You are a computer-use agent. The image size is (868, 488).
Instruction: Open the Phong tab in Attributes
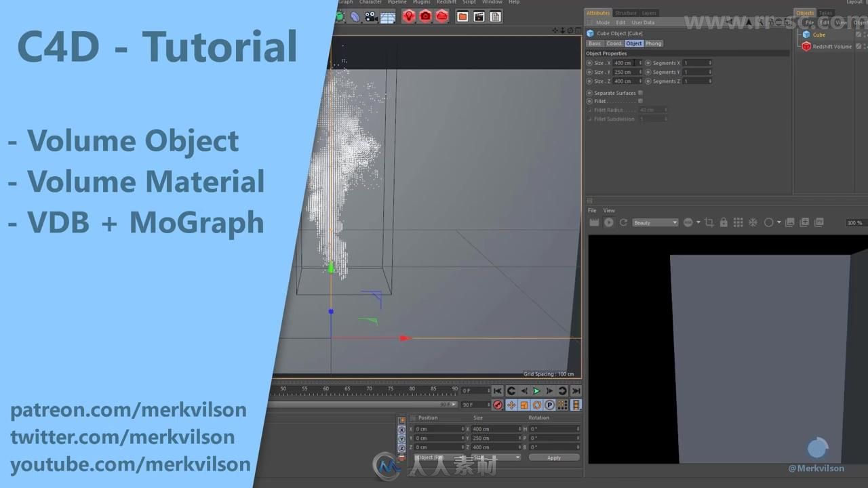point(654,43)
